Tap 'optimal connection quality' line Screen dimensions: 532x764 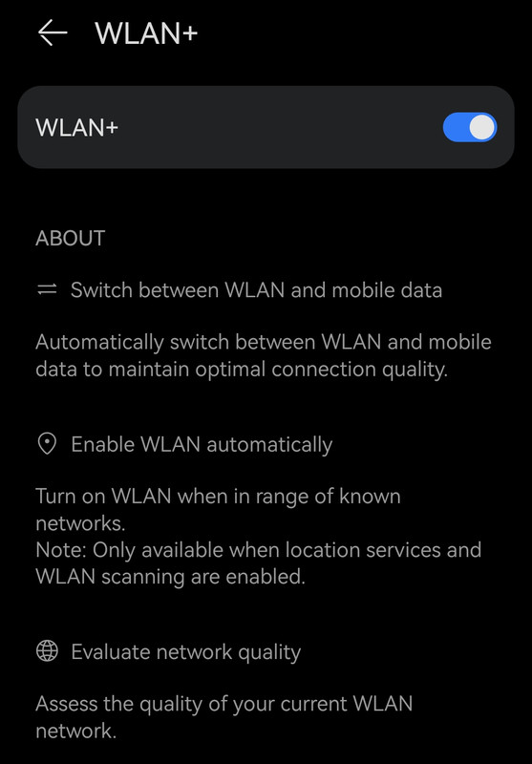tap(242, 369)
